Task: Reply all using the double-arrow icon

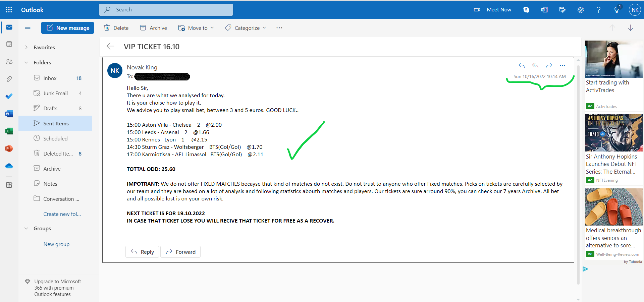Action: (x=535, y=65)
